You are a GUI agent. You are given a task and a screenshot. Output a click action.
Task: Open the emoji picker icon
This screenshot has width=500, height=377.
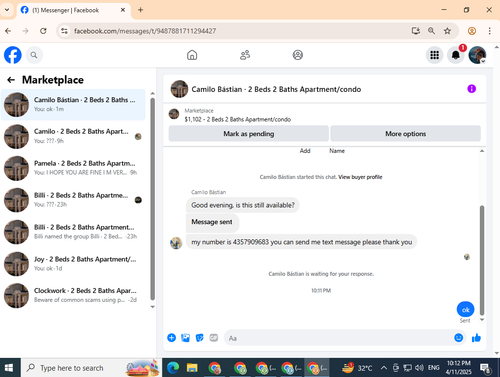[x=459, y=338]
